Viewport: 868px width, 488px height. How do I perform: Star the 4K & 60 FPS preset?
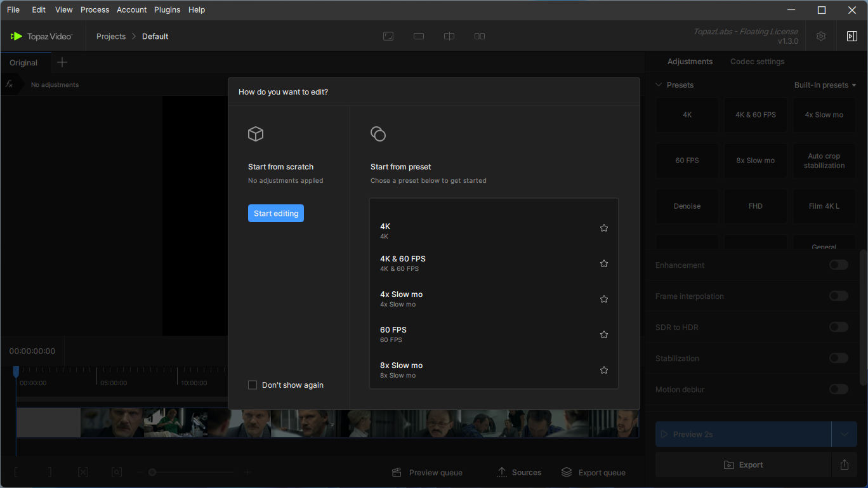(x=604, y=263)
